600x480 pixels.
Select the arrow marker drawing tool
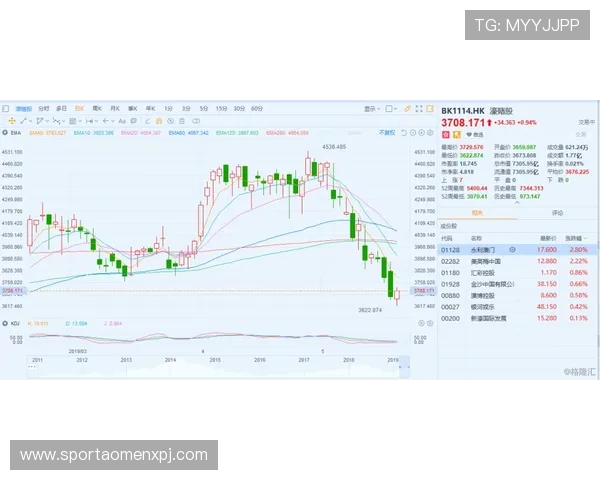pos(106,121)
